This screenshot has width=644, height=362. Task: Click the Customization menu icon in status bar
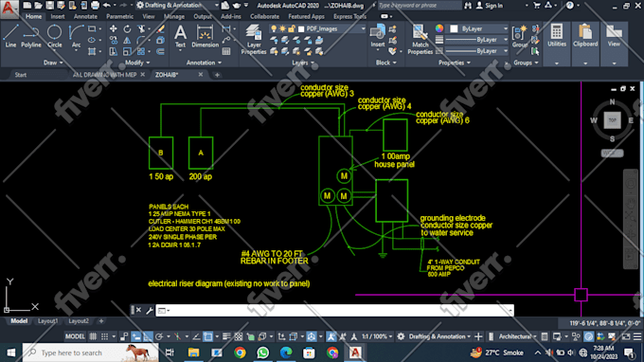[637, 336]
